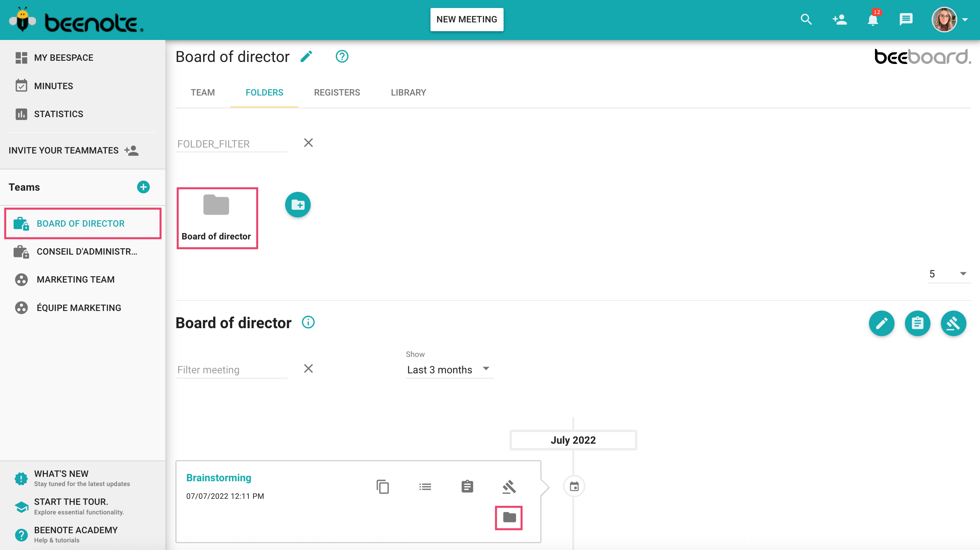
Task: Click copy icon on Brainstorming card
Action: click(x=383, y=486)
